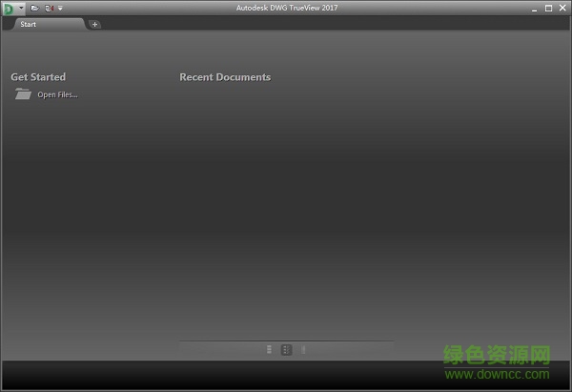Click the Recent Documents heading
This screenshot has width=572, height=392.
click(225, 77)
